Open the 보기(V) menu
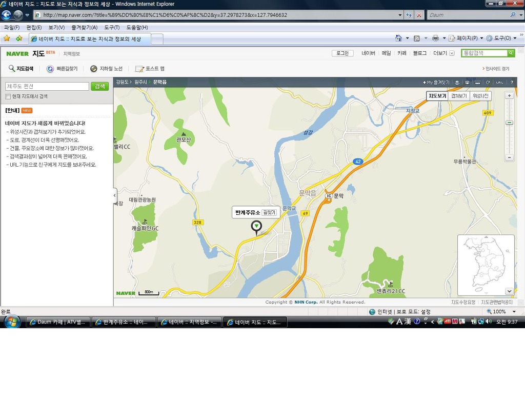Viewport: 525px width, 420px height. click(x=56, y=28)
